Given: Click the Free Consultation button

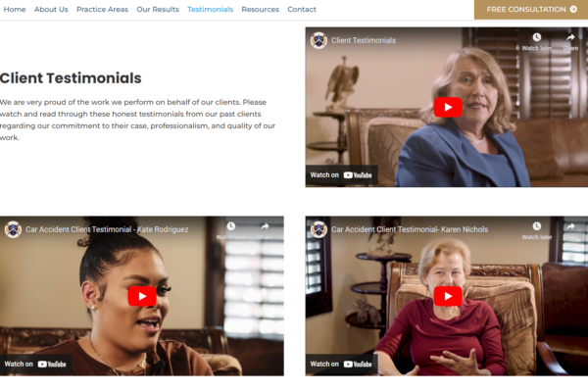Looking at the screenshot, I should [x=531, y=10].
